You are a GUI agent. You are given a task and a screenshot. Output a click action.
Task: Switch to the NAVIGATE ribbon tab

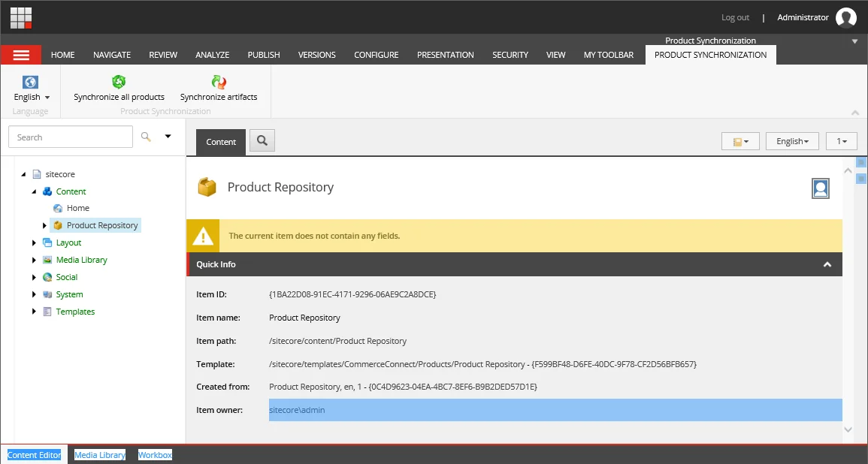tap(112, 55)
